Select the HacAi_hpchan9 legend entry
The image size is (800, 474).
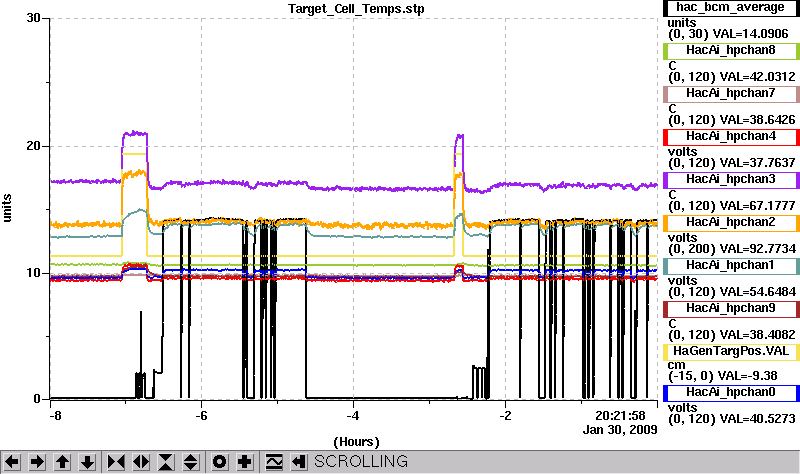click(x=731, y=308)
